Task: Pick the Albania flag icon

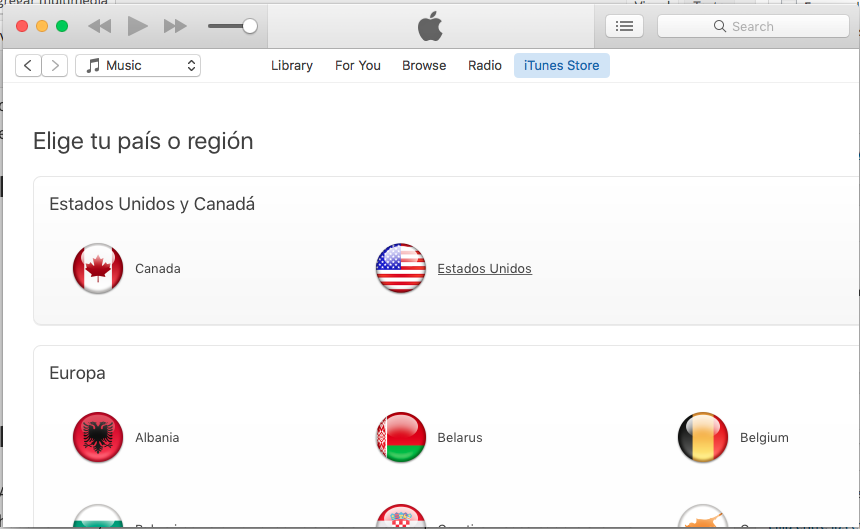Action: [98, 437]
